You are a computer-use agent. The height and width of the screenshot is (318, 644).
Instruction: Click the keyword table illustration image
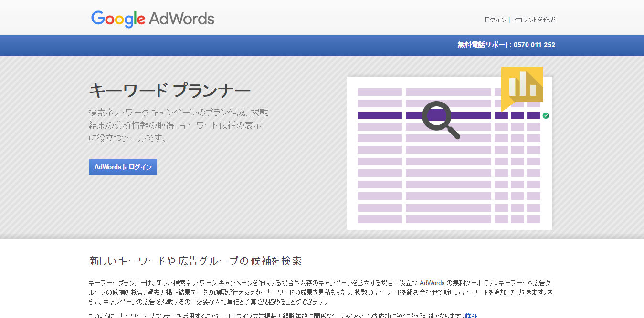[450, 153]
